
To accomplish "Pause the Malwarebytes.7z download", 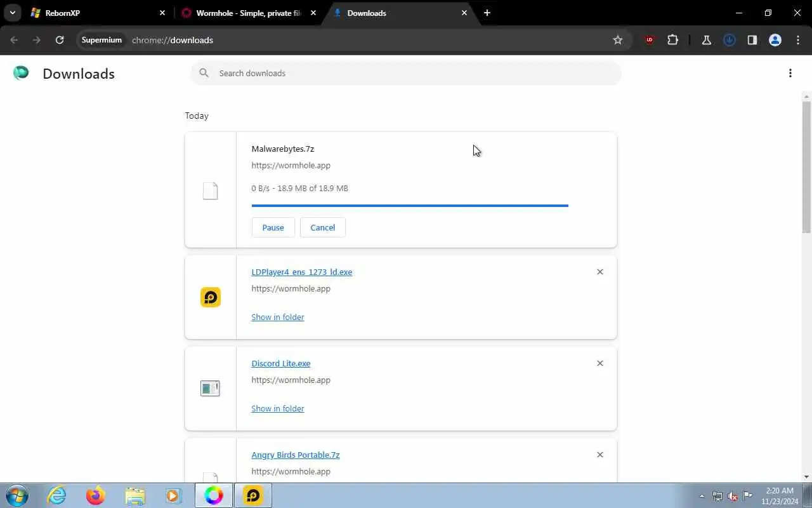I will (x=273, y=227).
